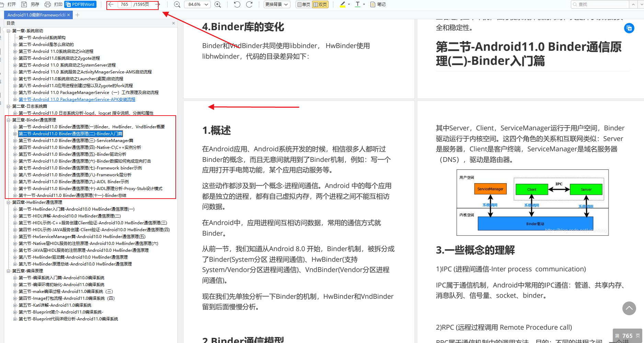Add a new tab with plus icon
Image resolution: width=644 pixels, height=343 pixels.
(x=77, y=15)
